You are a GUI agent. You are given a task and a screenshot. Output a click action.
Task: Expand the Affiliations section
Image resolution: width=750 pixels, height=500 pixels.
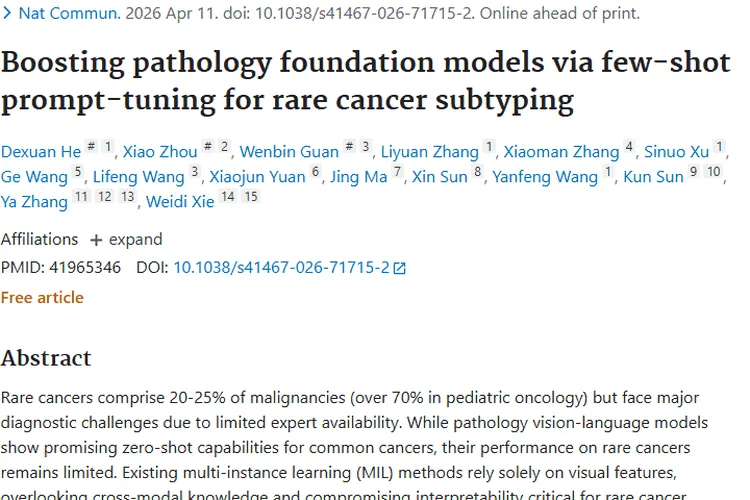(x=126, y=240)
